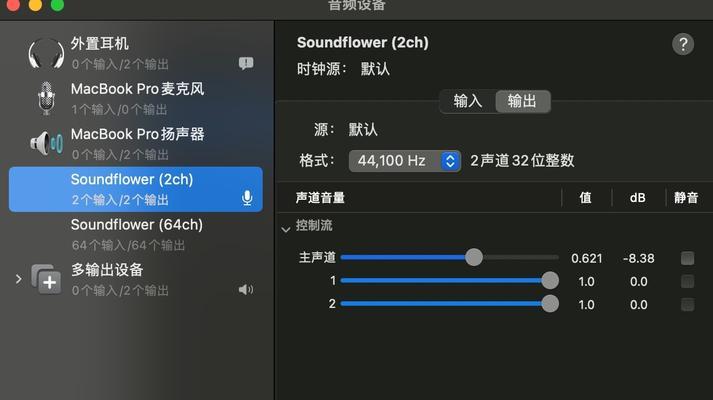Click the channel 2 volume slider knob
The image size is (713, 400).
[550, 304]
